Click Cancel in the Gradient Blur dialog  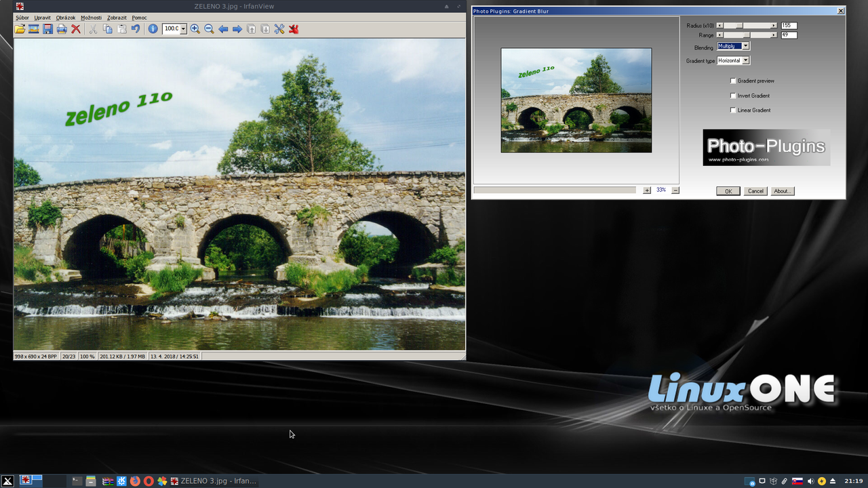(x=755, y=191)
